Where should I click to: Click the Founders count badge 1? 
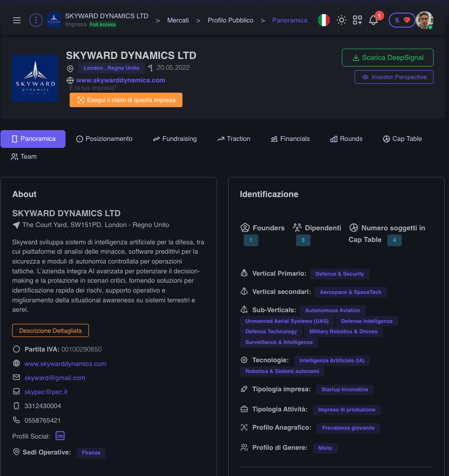pos(251,240)
